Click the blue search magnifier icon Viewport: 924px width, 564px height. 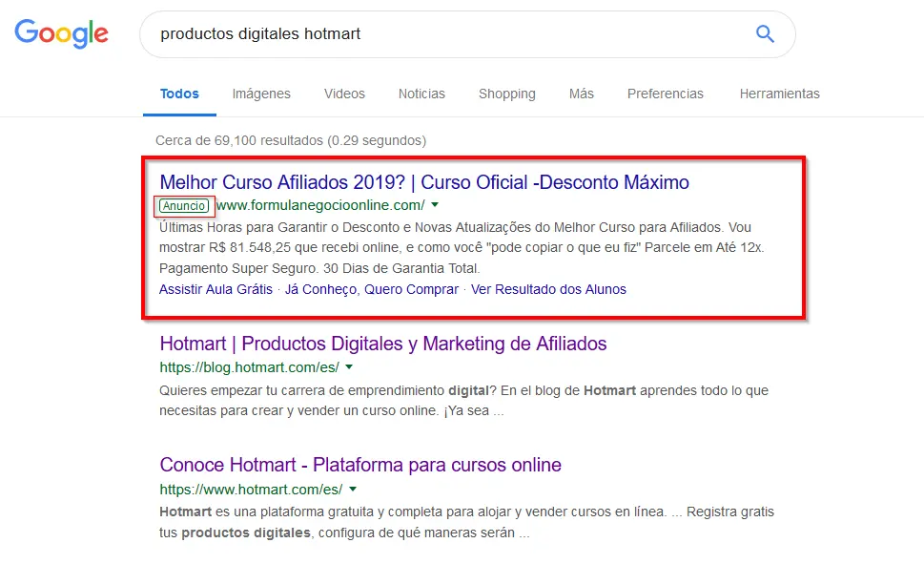[765, 33]
